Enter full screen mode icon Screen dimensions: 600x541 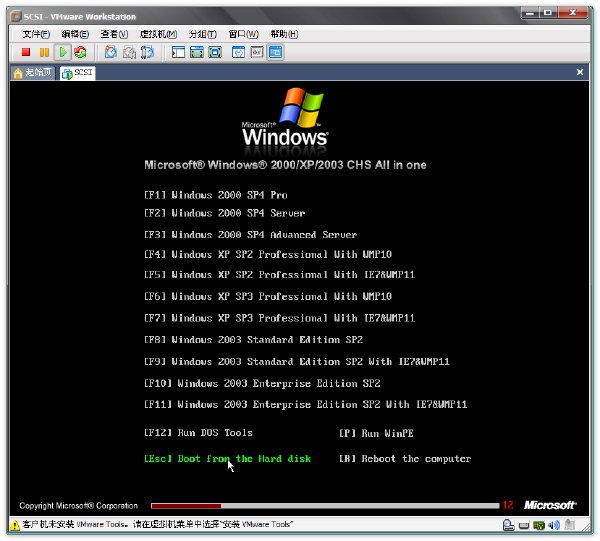[215, 52]
